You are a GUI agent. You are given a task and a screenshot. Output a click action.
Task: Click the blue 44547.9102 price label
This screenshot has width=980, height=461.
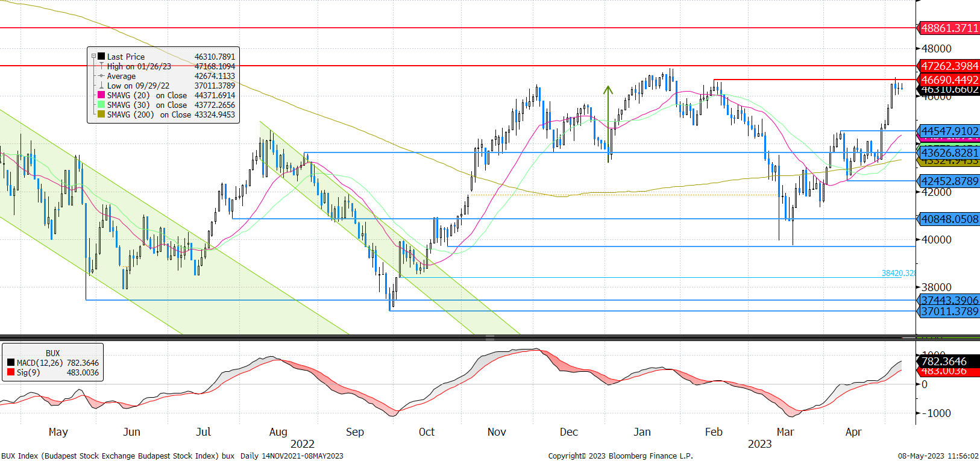[949, 131]
